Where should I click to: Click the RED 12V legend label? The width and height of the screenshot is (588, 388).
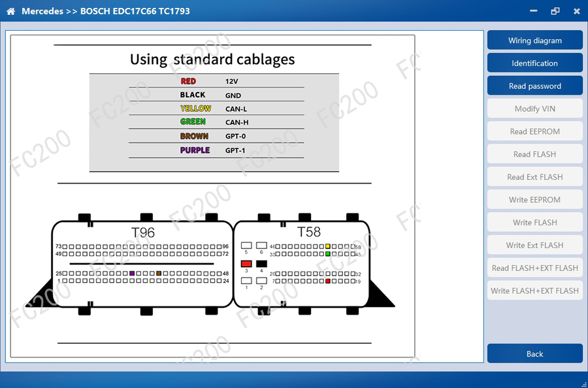188,82
